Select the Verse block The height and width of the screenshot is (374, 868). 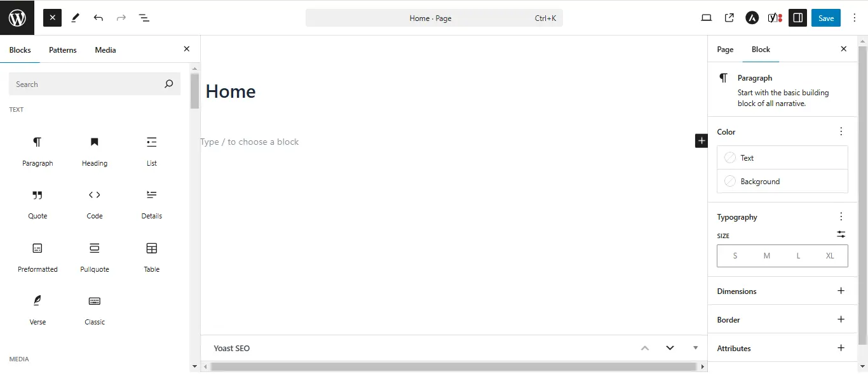pos(37,310)
